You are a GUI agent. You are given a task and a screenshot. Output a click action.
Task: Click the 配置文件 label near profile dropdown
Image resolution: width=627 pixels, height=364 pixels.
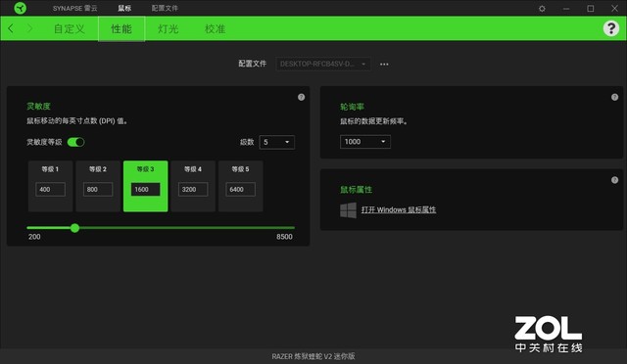253,64
